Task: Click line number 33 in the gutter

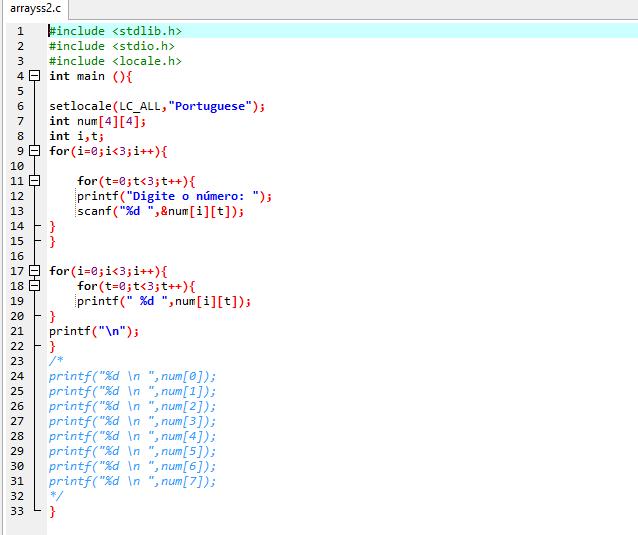Action: point(17,511)
